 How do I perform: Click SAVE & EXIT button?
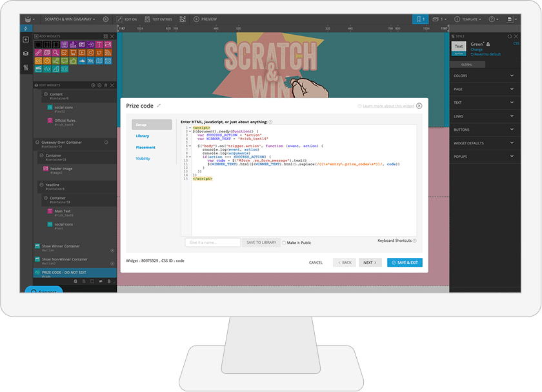click(x=405, y=262)
